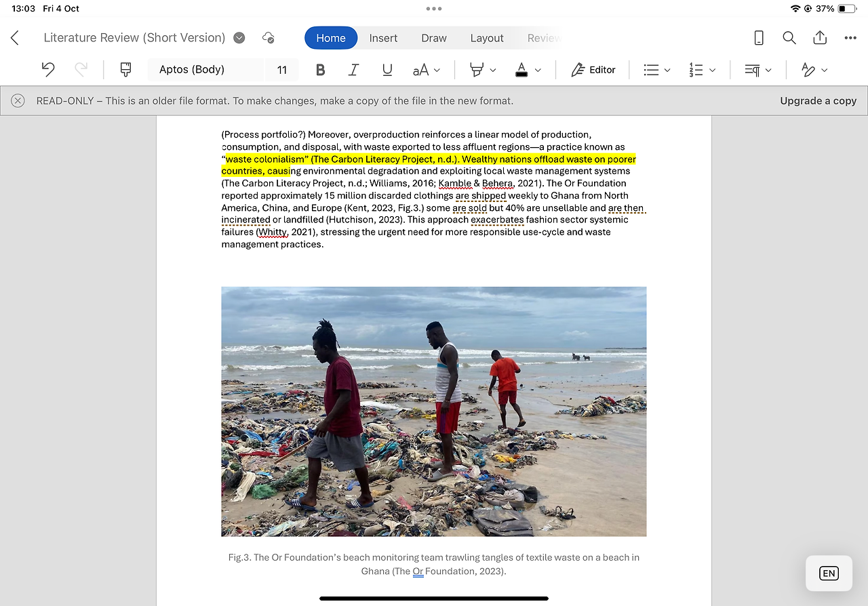Image resolution: width=868 pixels, height=606 pixels.
Task: Tap the multitasking three-dots at top
Action: 434,9
